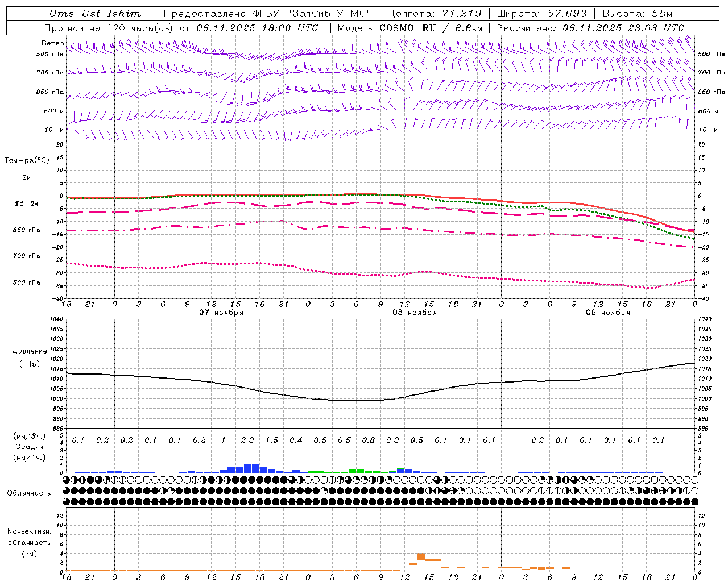Viewport: 728px width, 582px height.
Task: Click the 'Рассчитано: 06.11.2025 23:08 UTC' timestamp
Action: tap(590, 28)
